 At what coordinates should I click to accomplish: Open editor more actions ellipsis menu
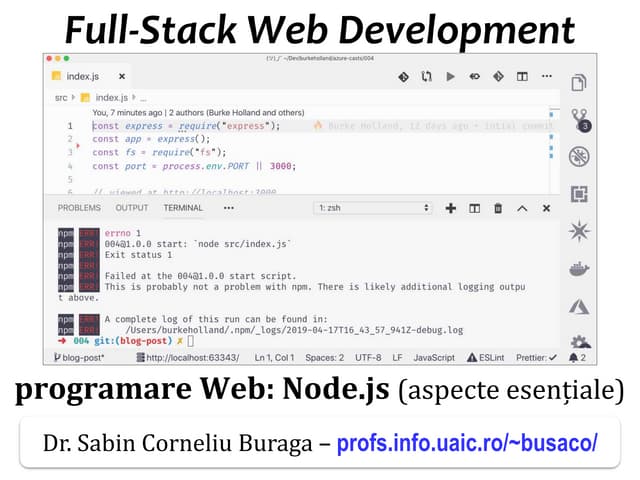click(546, 76)
